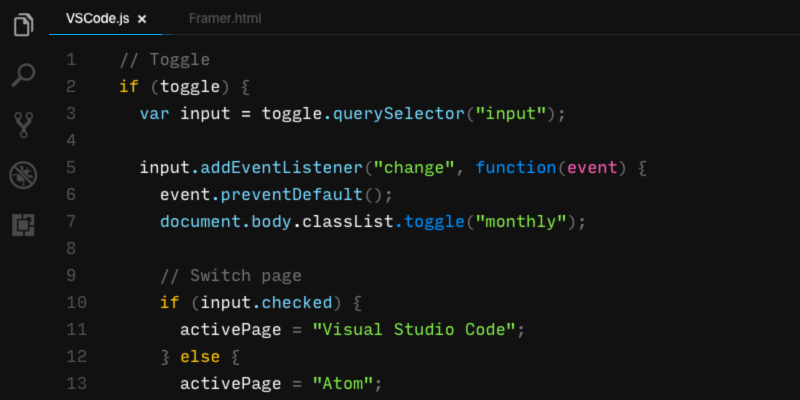Click line number 5 in the gutter

coord(71,168)
